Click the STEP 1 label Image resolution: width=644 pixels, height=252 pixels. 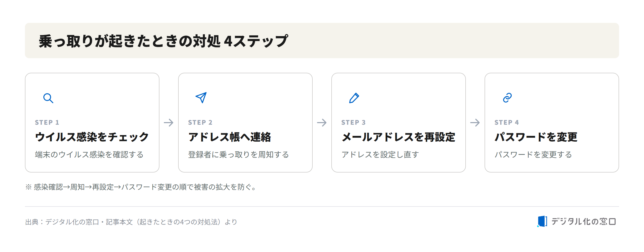[47, 122]
